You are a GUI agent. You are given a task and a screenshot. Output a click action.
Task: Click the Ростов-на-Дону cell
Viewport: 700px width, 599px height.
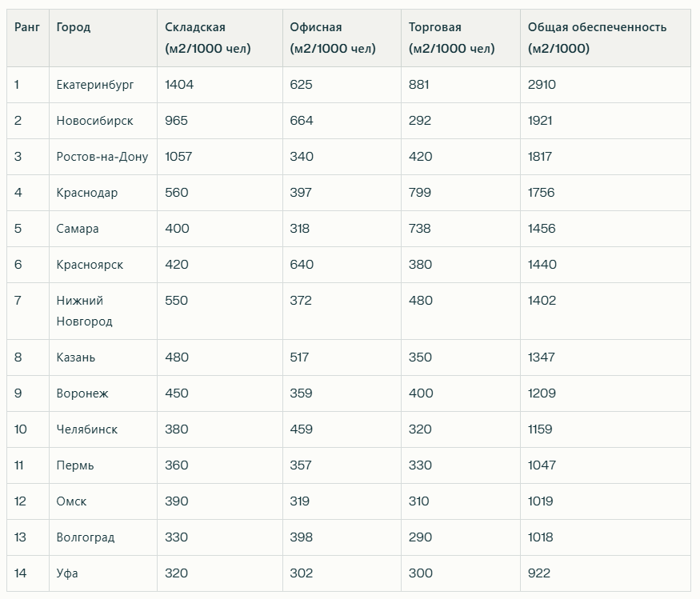(102, 157)
